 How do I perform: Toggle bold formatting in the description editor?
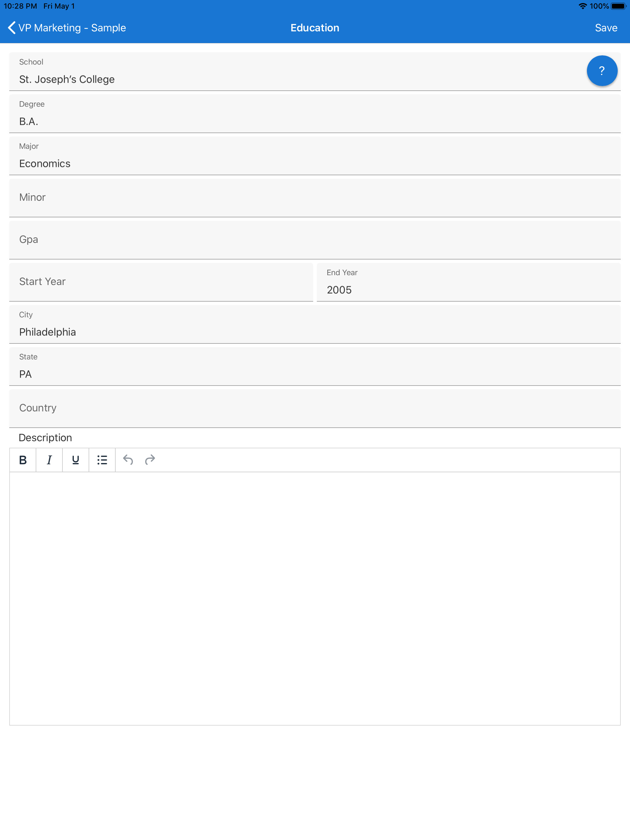23,460
